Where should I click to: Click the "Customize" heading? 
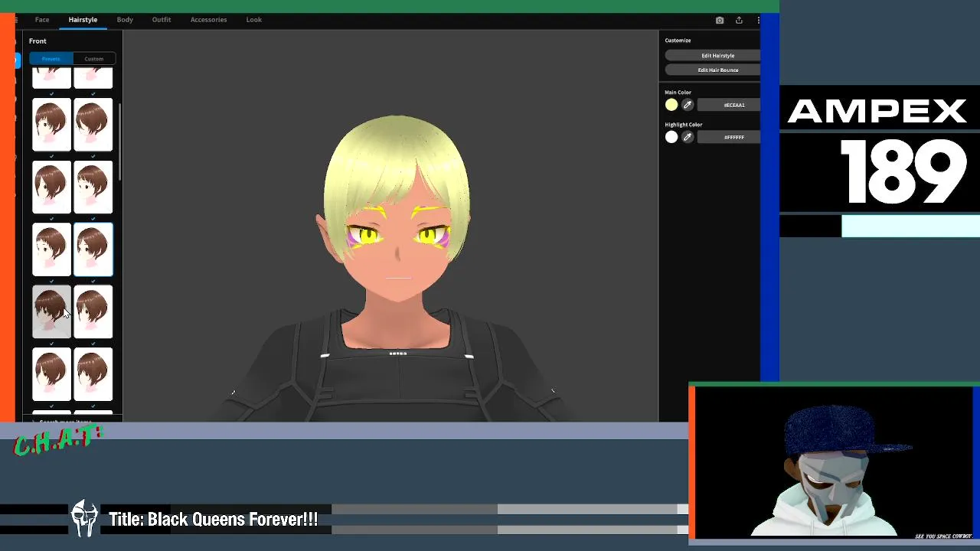point(678,41)
